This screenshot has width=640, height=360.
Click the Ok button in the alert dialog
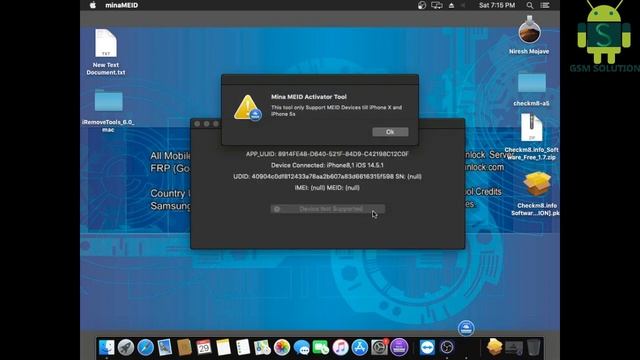pos(390,132)
